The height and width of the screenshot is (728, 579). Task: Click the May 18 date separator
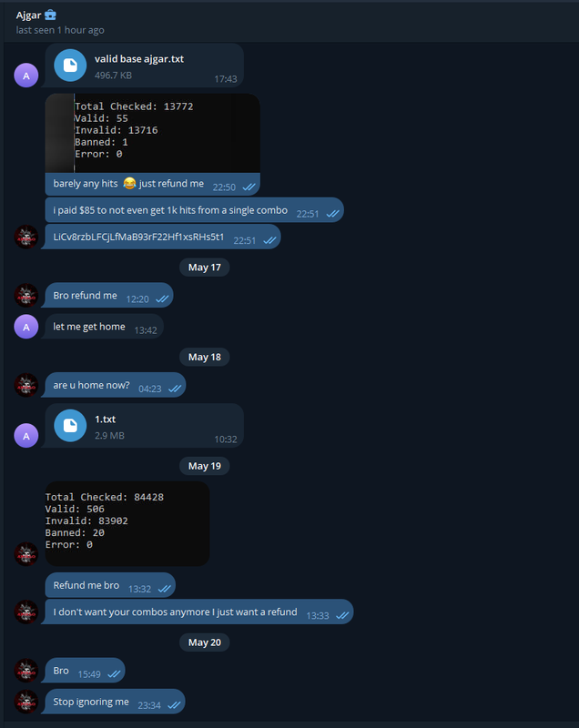coord(204,357)
